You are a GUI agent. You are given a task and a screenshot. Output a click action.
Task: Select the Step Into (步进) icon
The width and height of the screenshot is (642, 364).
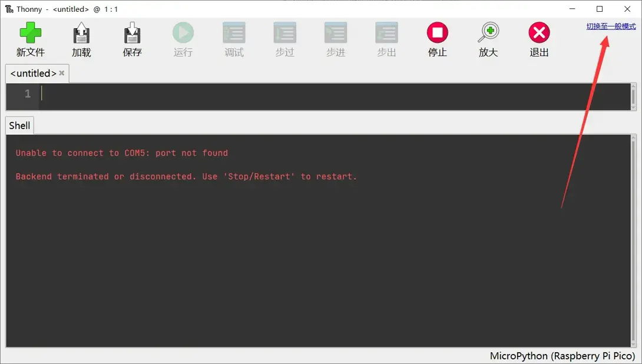point(335,33)
